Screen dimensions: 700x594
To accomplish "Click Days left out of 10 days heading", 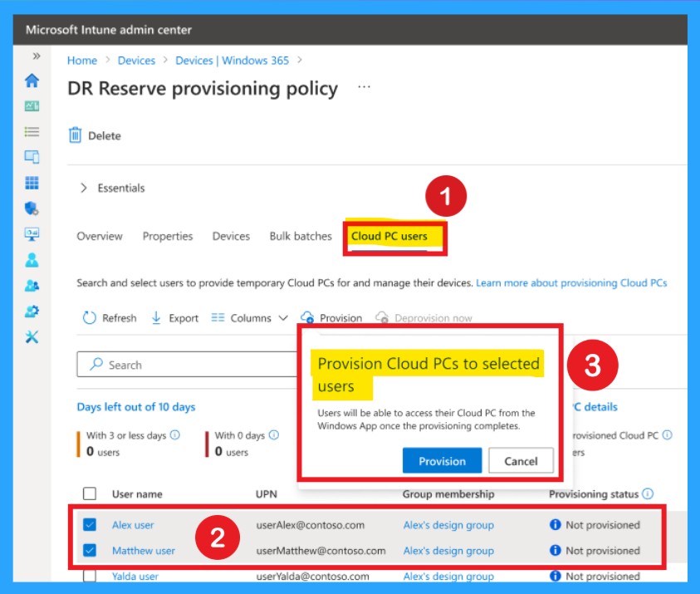I will tap(136, 407).
